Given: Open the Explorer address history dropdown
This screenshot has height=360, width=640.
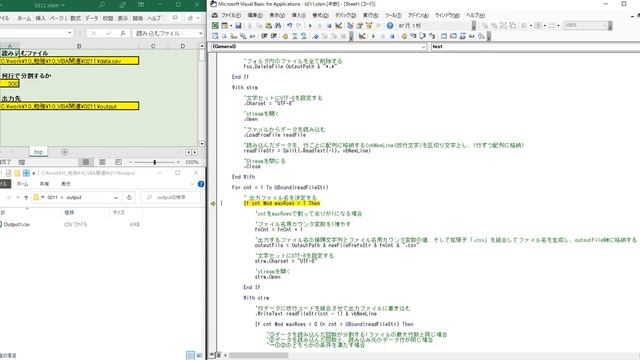Looking at the screenshot, I should 116,198.
